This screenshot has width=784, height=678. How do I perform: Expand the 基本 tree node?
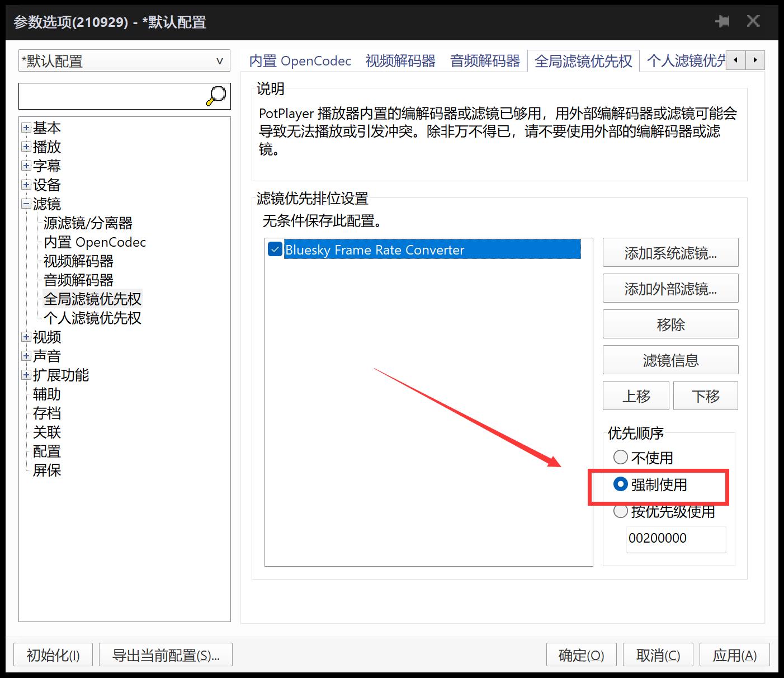(26, 128)
